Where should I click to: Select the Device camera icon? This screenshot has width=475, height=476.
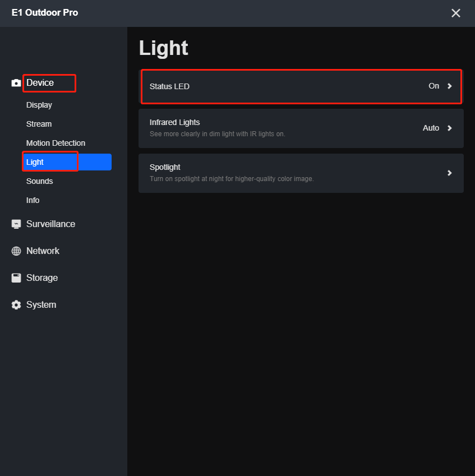(x=16, y=82)
